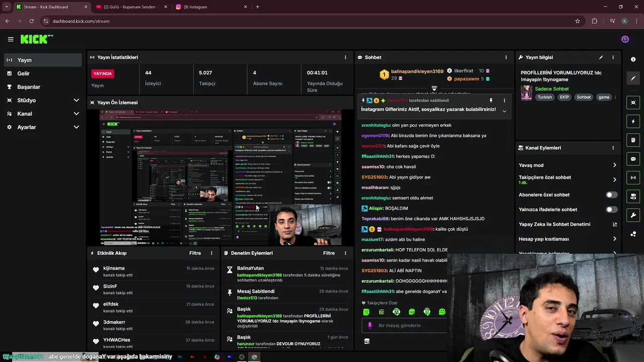Click the Sadece Sohbet category link
The image size is (644, 362).
pyautogui.click(x=551, y=89)
